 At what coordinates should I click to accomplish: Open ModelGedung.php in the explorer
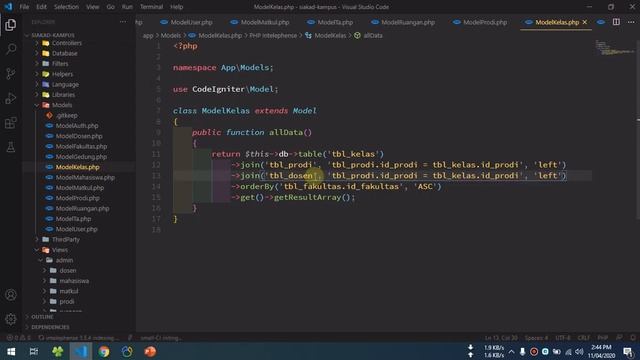[x=81, y=157]
